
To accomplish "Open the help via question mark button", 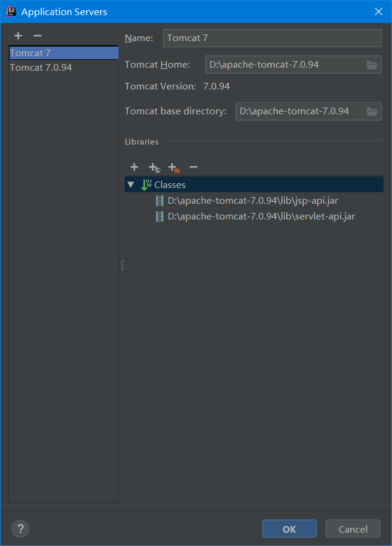I will point(20,529).
